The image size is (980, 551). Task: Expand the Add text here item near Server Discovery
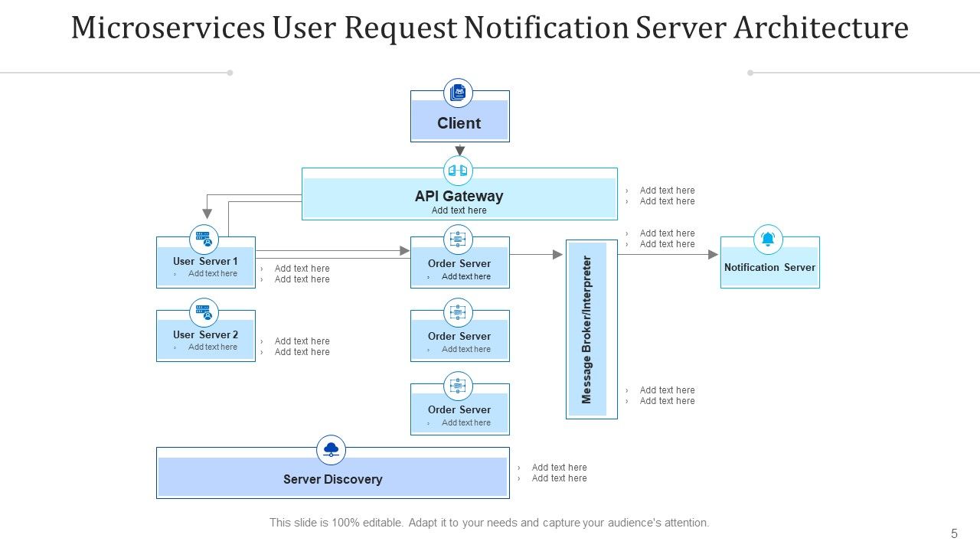pyautogui.click(x=560, y=467)
